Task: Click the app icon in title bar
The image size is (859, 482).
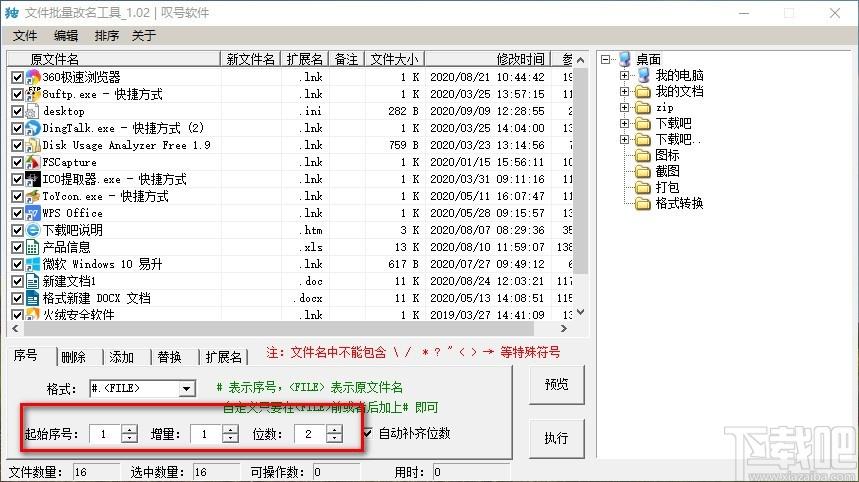Action: pyautogui.click(x=12, y=12)
